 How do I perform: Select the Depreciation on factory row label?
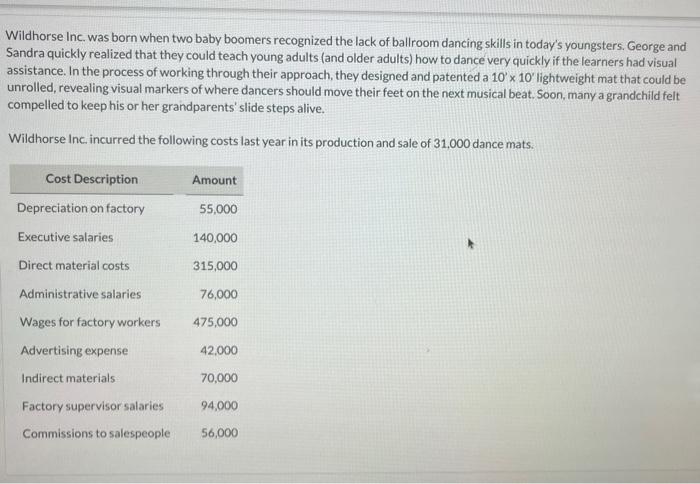(x=81, y=209)
